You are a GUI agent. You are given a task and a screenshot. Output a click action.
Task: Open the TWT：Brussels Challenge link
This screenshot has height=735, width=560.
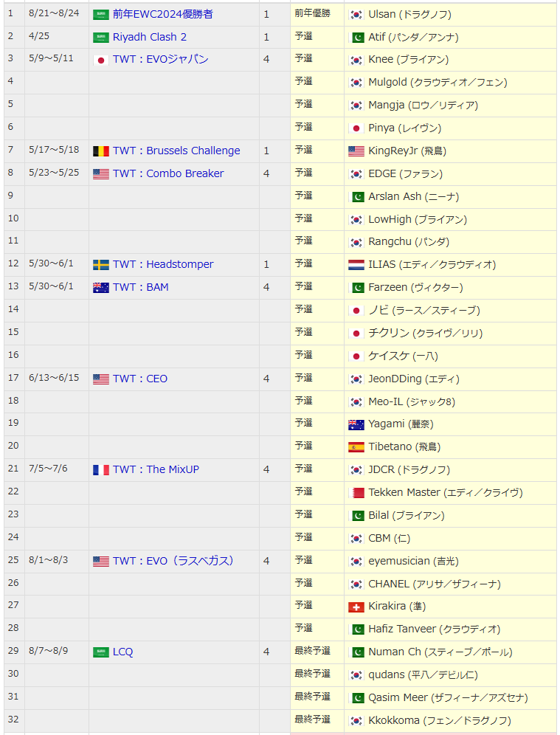click(x=176, y=151)
